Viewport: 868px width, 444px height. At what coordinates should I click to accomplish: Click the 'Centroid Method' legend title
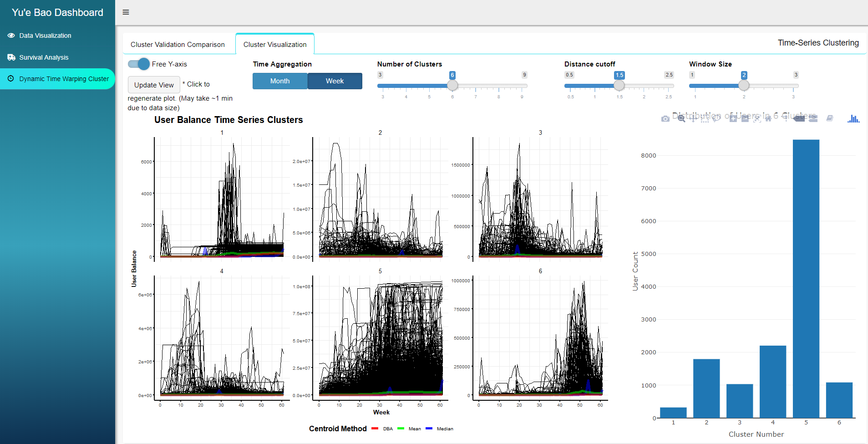click(338, 429)
